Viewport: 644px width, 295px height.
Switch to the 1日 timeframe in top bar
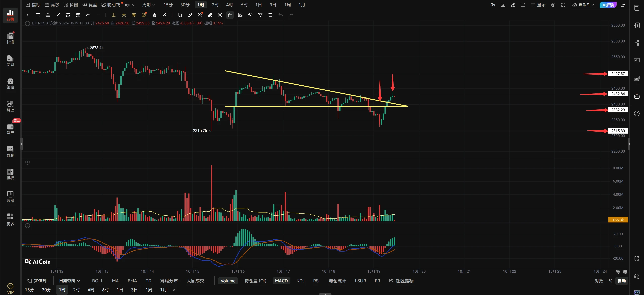click(x=258, y=5)
